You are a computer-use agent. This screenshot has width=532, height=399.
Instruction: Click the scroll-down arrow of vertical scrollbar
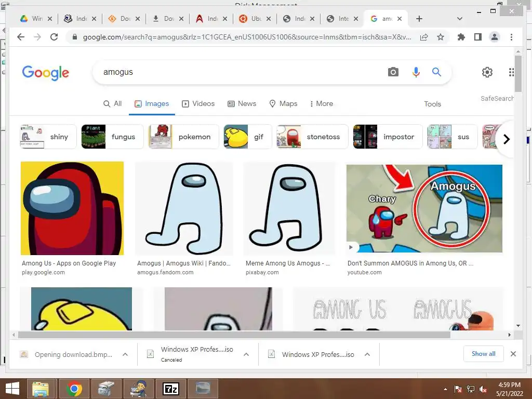point(518,326)
